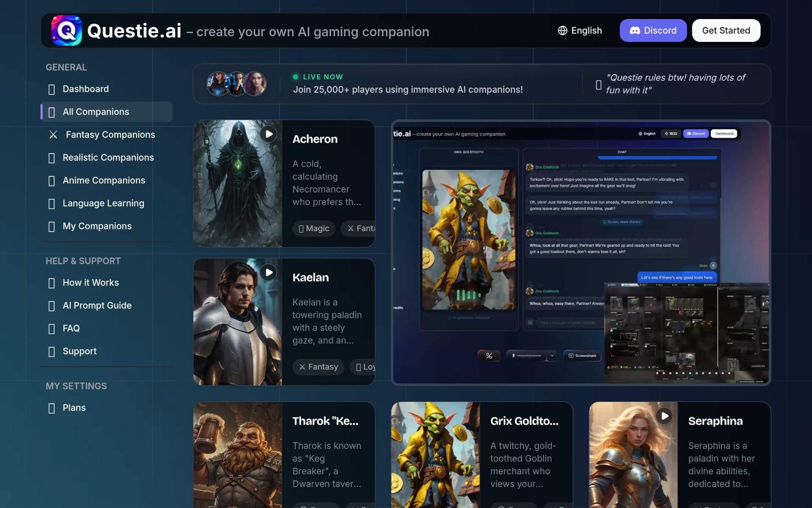Image resolution: width=812 pixels, height=508 pixels.
Task: Click the demo preview screenshot
Action: pos(581,253)
